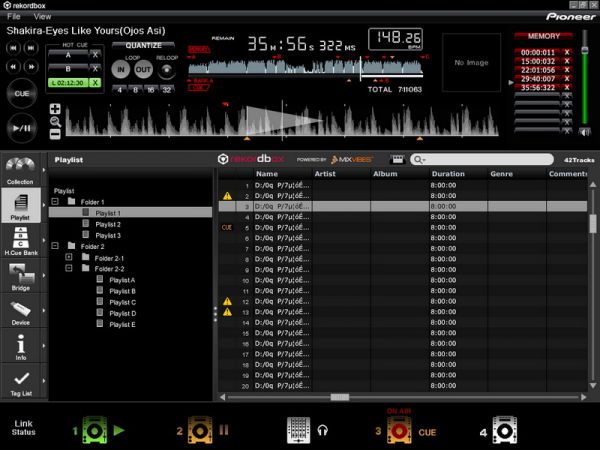The image size is (600, 450).
Task: Click the headphones icon
Action: point(323,431)
